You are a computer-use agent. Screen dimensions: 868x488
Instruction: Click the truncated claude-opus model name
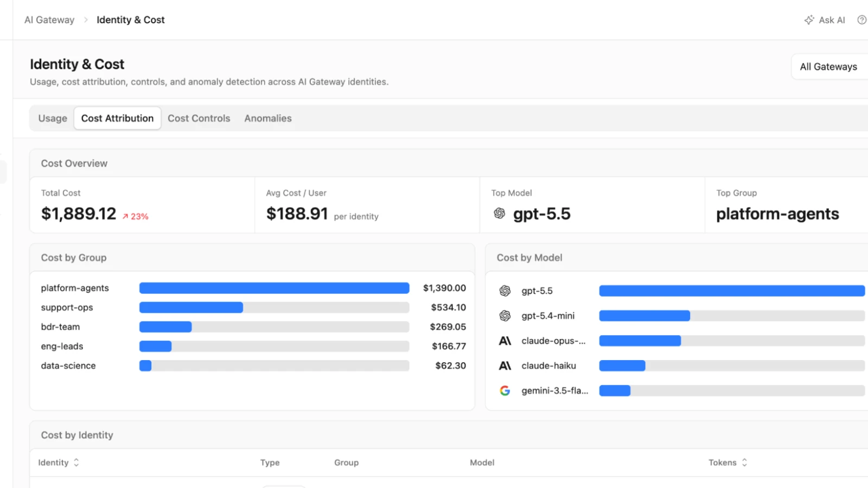pyautogui.click(x=553, y=341)
